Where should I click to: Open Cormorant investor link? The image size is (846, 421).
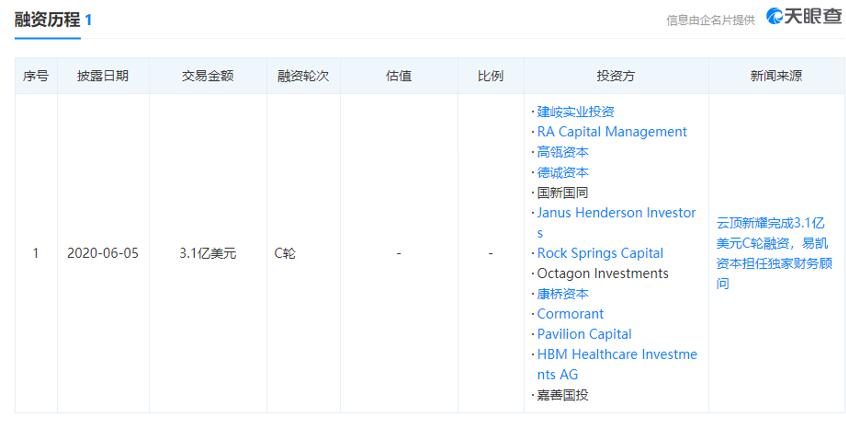click(x=570, y=314)
